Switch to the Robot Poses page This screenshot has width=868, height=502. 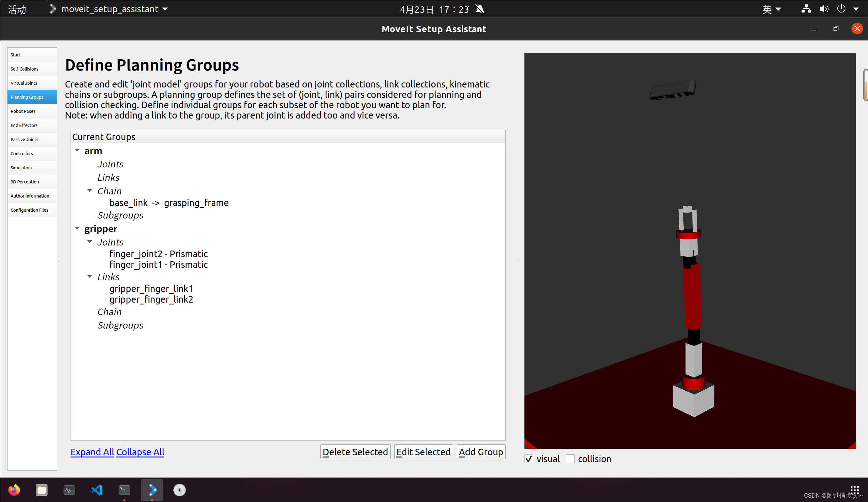pos(23,111)
